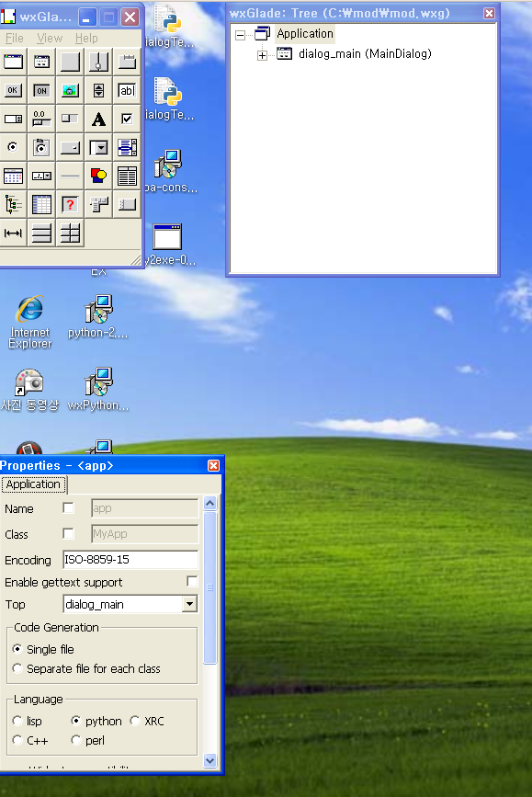
Task: Select the Bitmap Button widget tool
Action: 70,90
